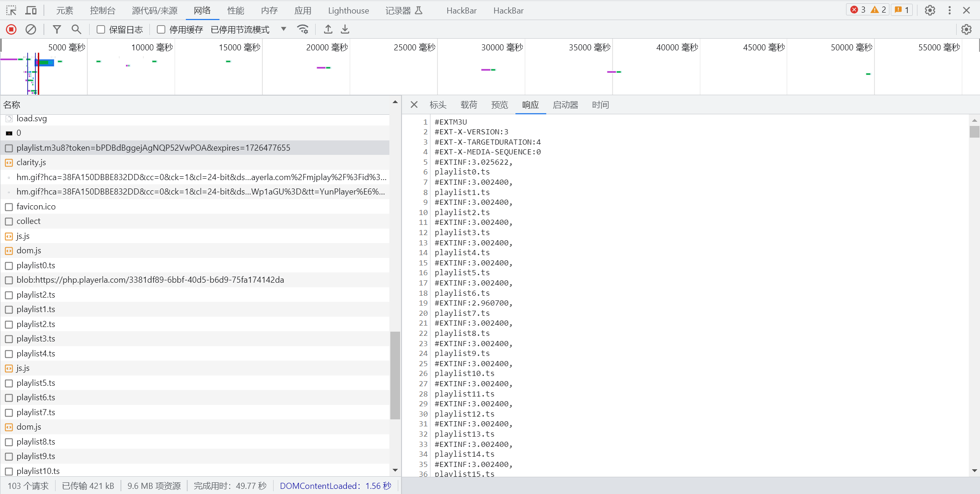The height and width of the screenshot is (494, 980).
Task: Open the DevTools settings gear
Action: (x=930, y=10)
